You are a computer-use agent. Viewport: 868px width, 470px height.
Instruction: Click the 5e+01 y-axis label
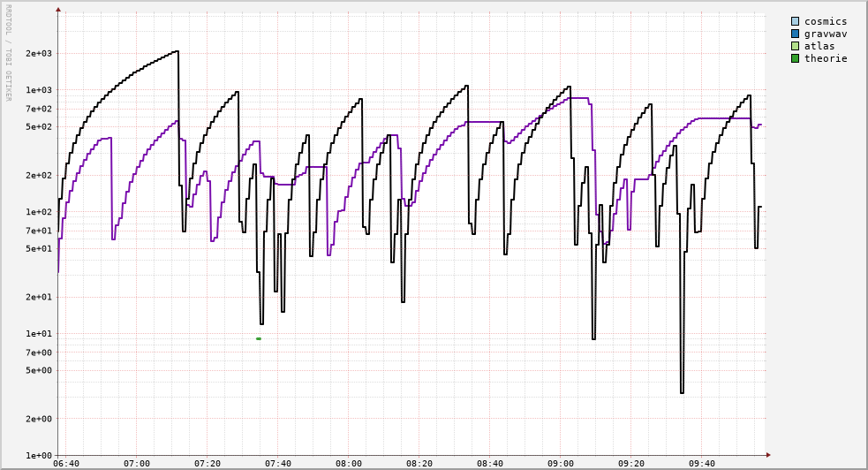point(39,248)
